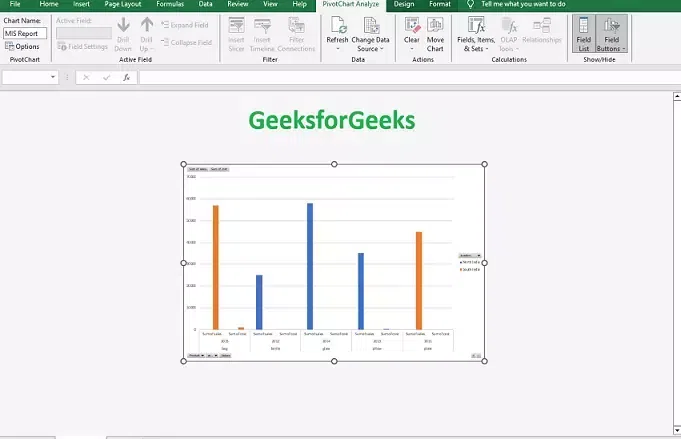Click Collapse Field in Active Field group
This screenshot has height=439, width=681.
(186, 43)
